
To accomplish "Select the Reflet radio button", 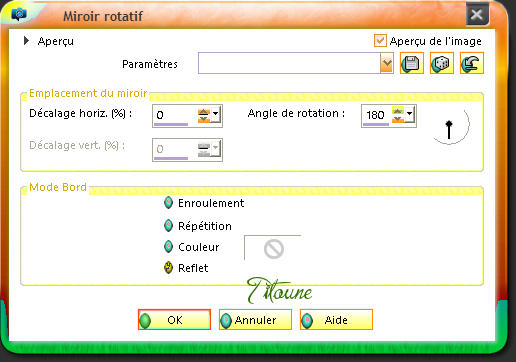I will click(169, 267).
